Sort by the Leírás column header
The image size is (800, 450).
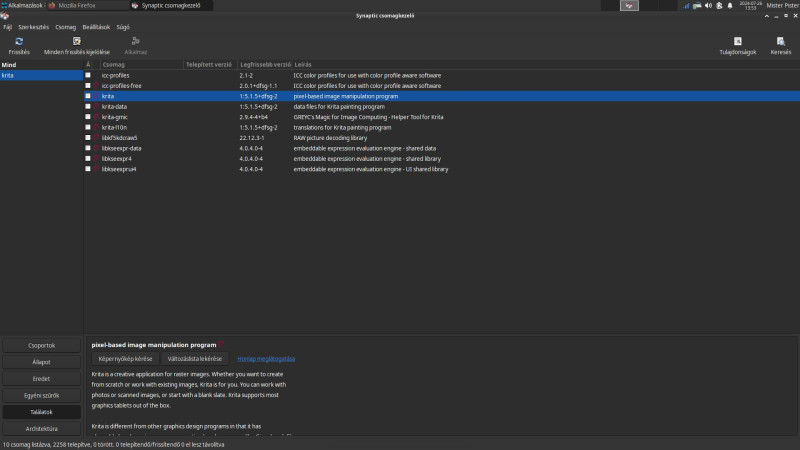pos(546,65)
